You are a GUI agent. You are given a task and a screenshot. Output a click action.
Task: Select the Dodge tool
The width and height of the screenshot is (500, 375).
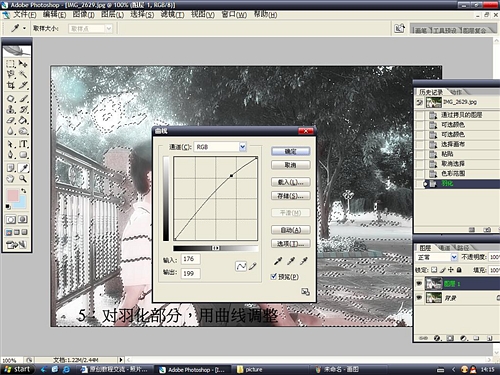[23, 131]
